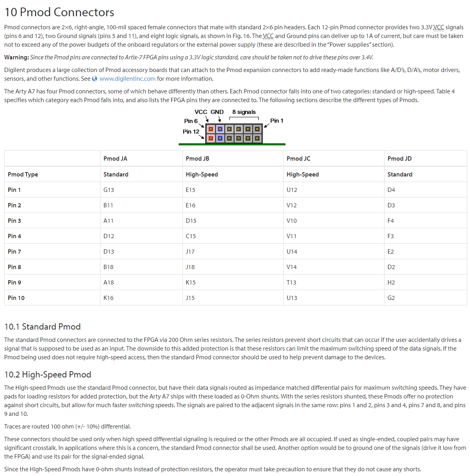
Task: Click table cell G2 under Pmod JD
Action: click(391, 298)
